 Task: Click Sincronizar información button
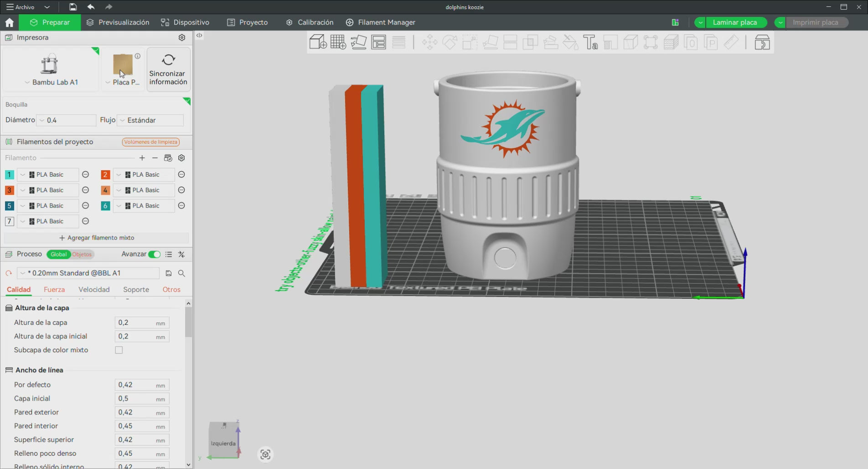point(168,69)
